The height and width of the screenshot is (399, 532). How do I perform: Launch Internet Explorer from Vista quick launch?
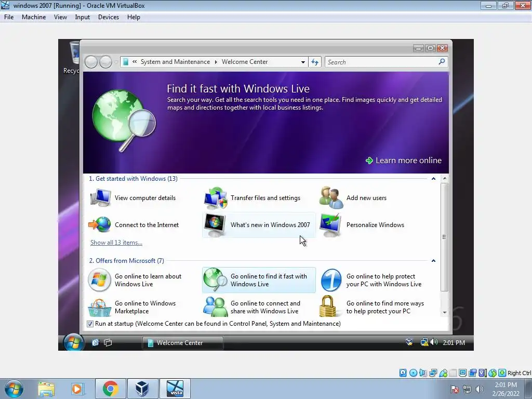96,343
